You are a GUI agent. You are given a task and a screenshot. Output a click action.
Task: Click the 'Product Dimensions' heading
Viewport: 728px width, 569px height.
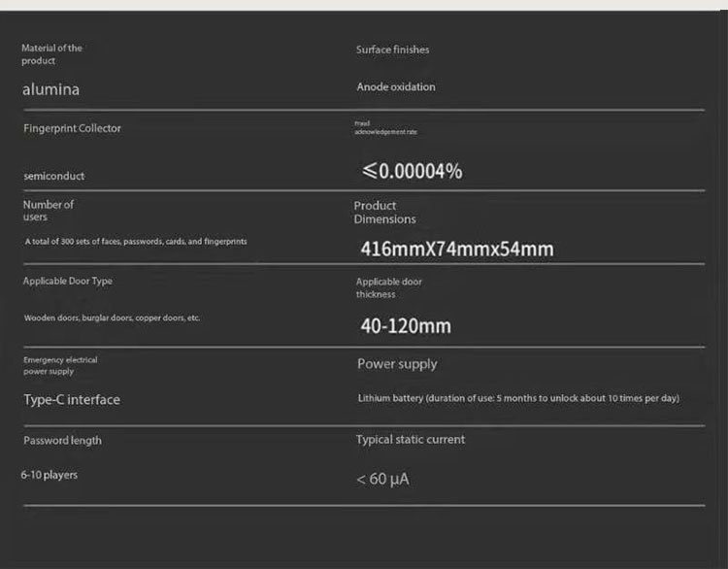(384, 213)
